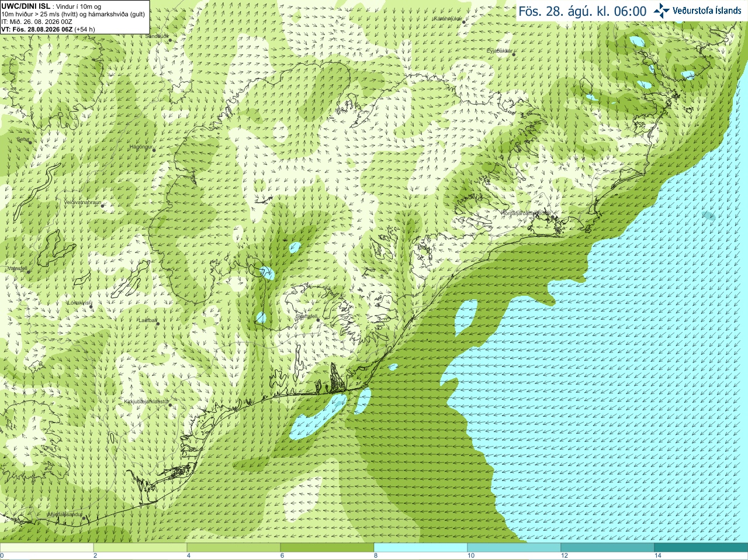Pick the pale cream 0–2 m/s legend swatch
Viewport: 748px width, 560px height.
click(x=47, y=548)
